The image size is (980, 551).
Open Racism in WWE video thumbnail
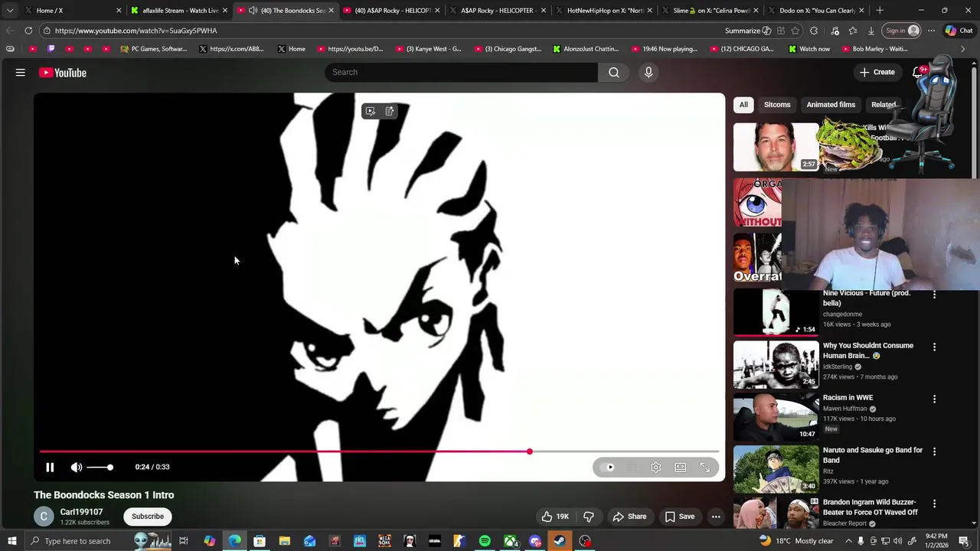pos(776,418)
